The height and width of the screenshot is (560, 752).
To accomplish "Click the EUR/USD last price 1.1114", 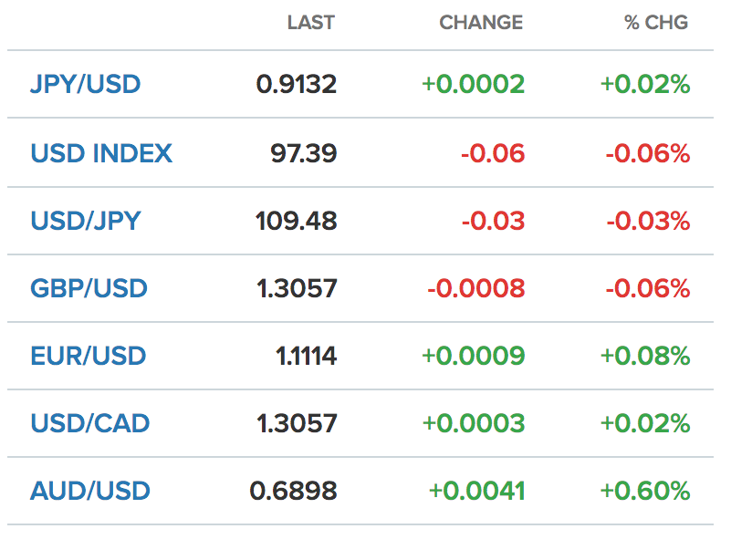I will [307, 357].
